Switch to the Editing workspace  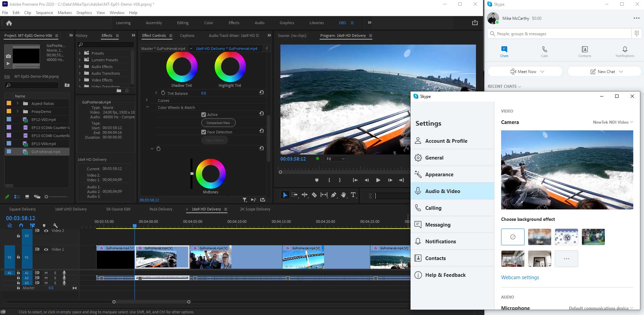(x=183, y=23)
